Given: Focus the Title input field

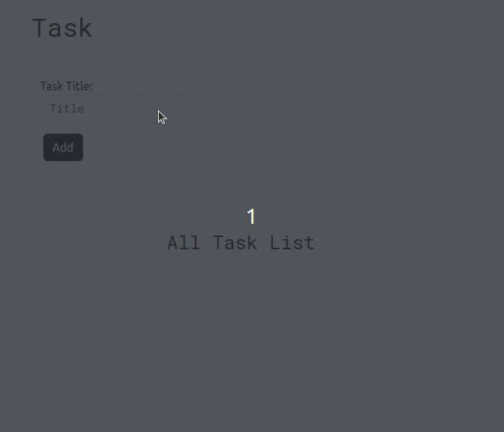Looking at the screenshot, I should pyautogui.click(x=241, y=108).
